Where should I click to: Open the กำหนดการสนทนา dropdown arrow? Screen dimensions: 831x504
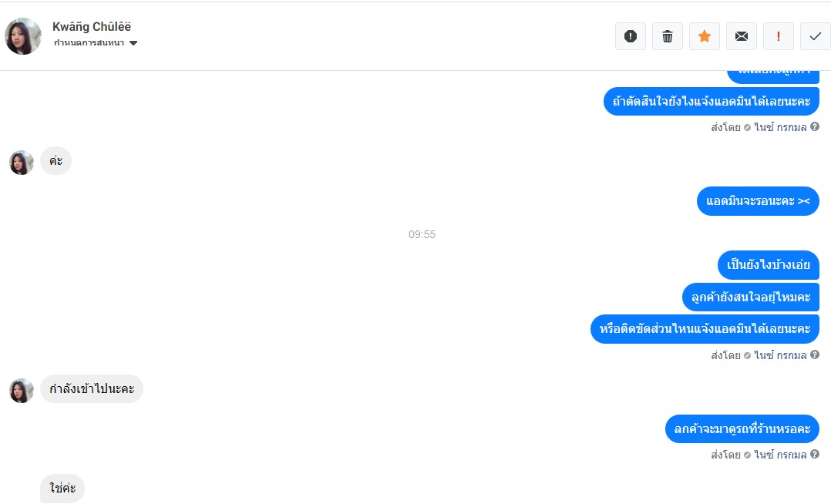(133, 43)
